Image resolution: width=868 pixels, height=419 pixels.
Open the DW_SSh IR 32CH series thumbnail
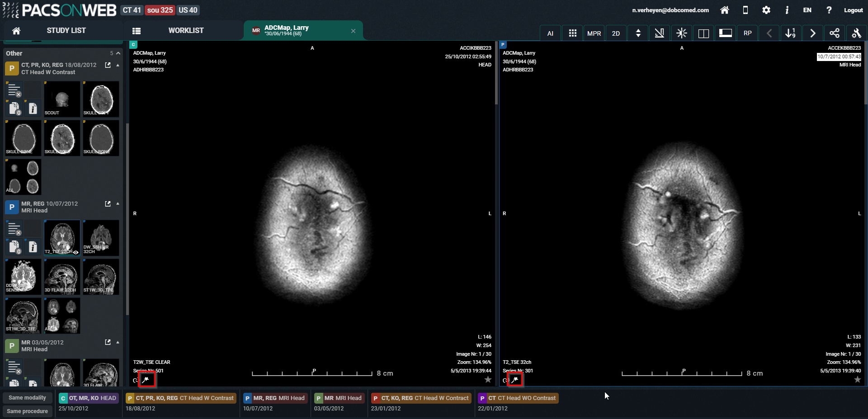[x=101, y=238]
